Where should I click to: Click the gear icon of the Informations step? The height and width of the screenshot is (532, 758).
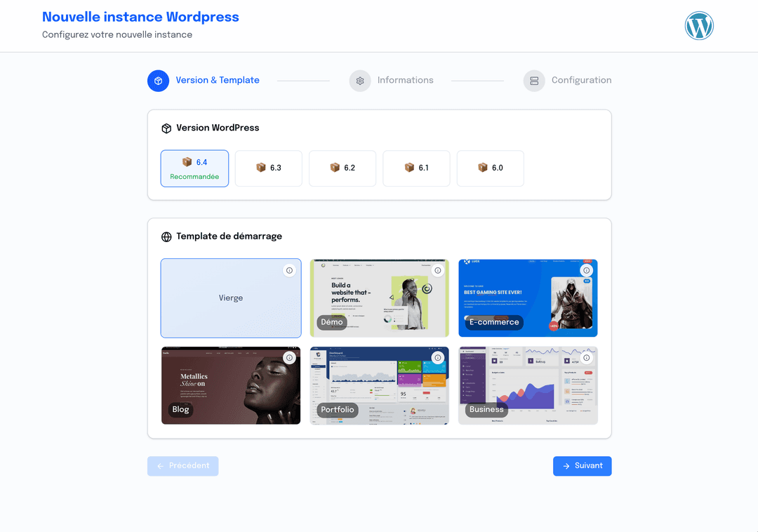click(360, 81)
